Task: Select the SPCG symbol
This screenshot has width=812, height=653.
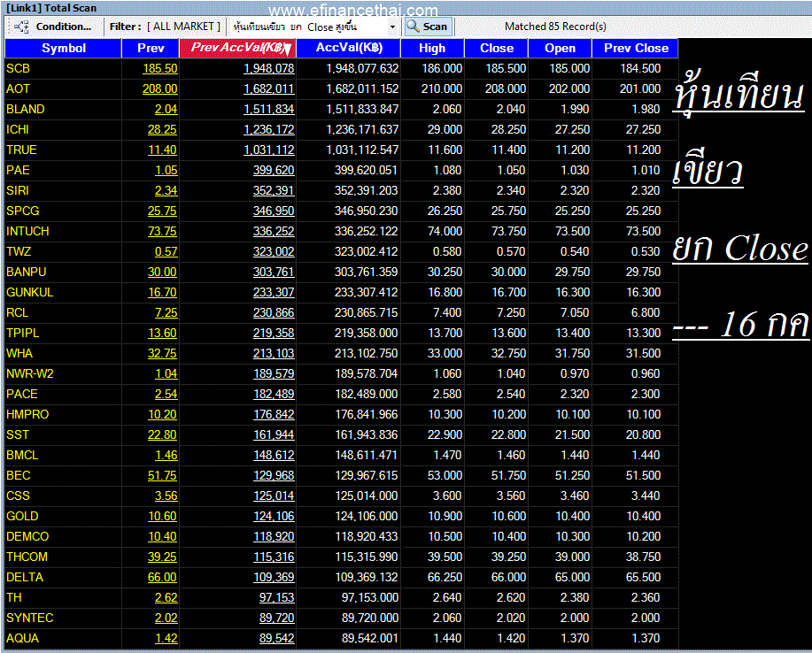Action: [23, 211]
